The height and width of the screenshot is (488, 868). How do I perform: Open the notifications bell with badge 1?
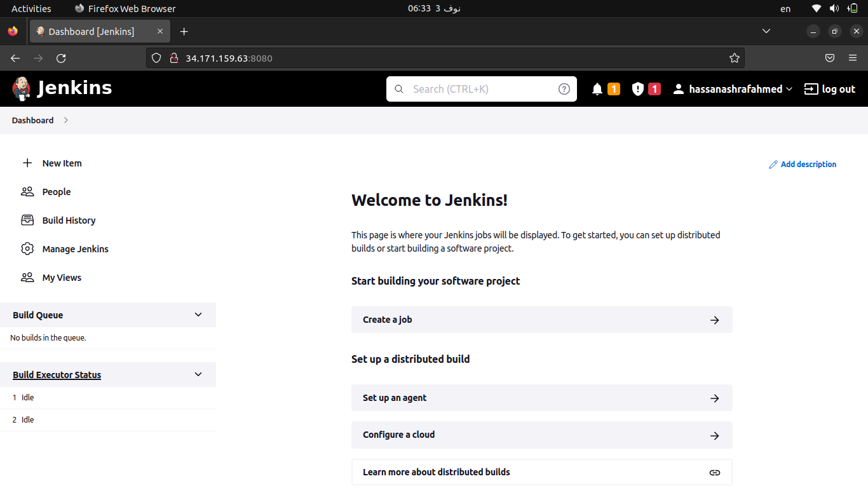point(597,89)
